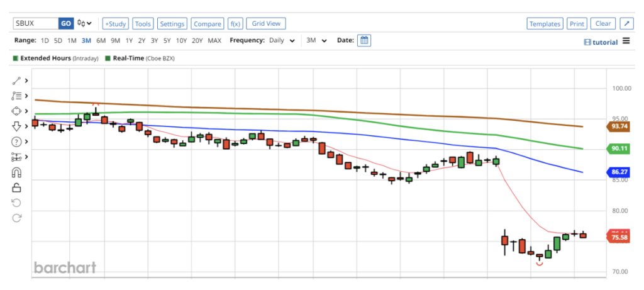Select the 3M range
This screenshot has height=290, width=644.
point(86,41)
